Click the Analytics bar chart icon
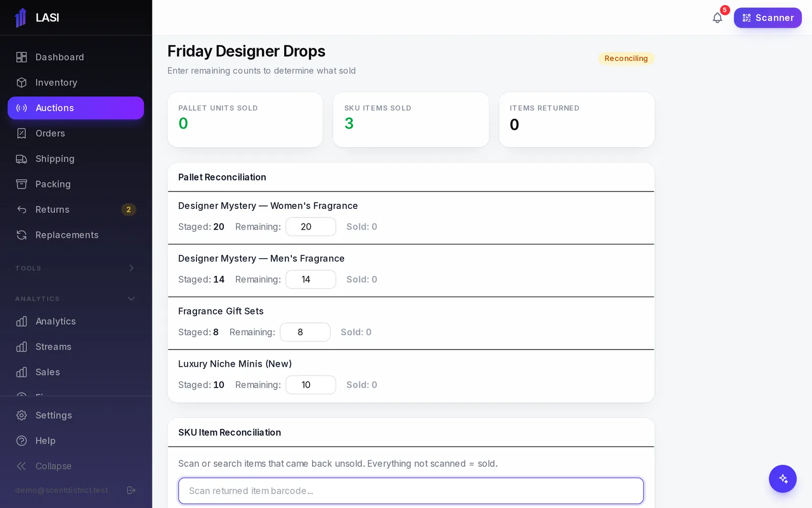 pos(21,321)
